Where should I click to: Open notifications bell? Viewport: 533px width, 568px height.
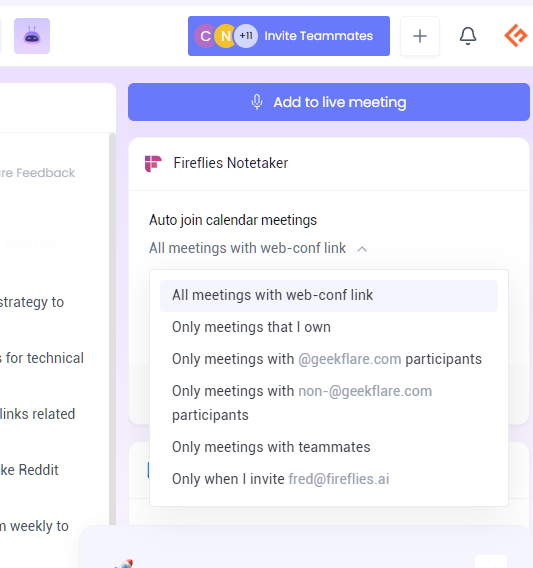pyautogui.click(x=468, y=36)
